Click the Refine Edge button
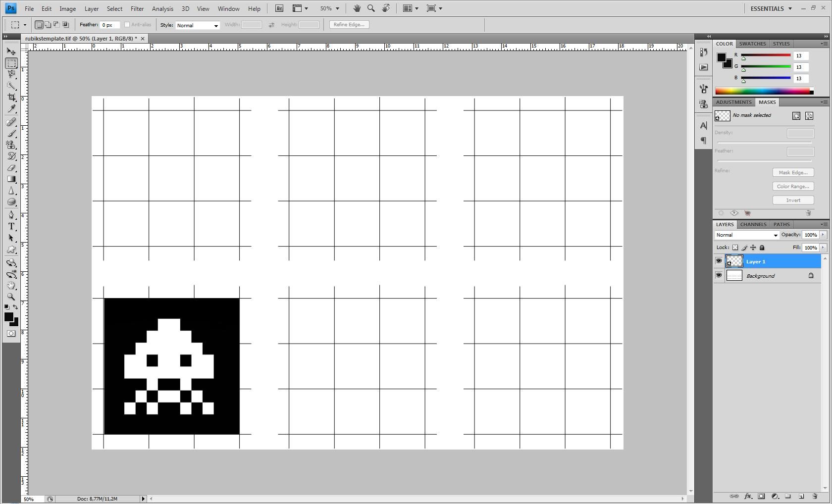 click(349, 25)
